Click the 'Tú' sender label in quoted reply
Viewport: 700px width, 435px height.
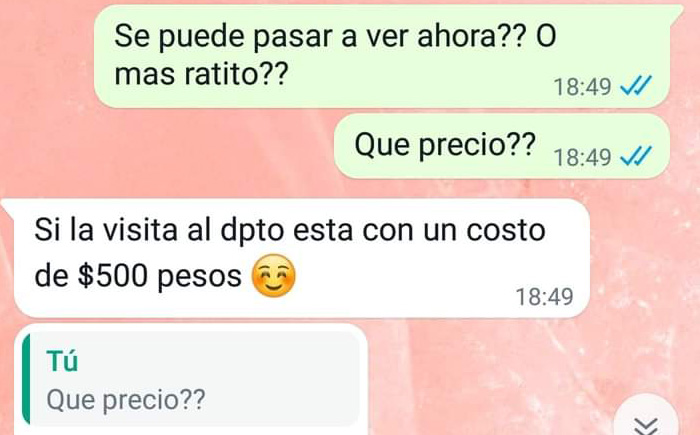(x=62, y=361)
